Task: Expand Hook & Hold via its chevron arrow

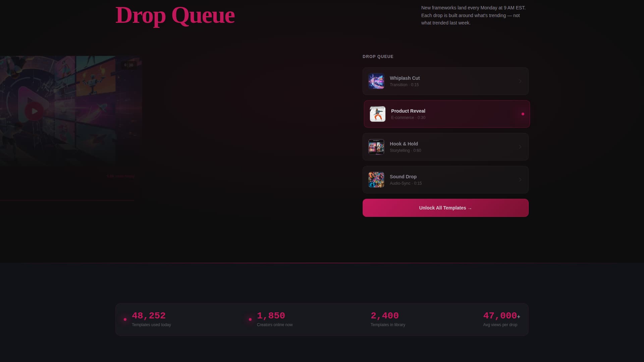Action: tap(520, 147)
